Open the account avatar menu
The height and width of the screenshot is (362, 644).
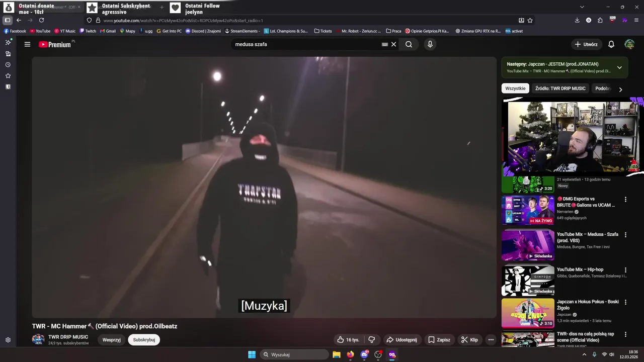[x=629, y=44]
